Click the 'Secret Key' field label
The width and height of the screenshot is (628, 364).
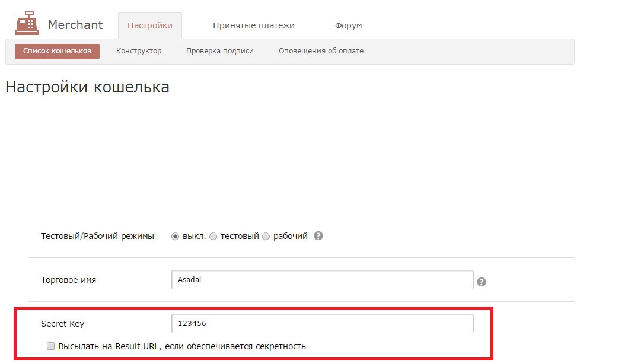[x=62, y=324]
